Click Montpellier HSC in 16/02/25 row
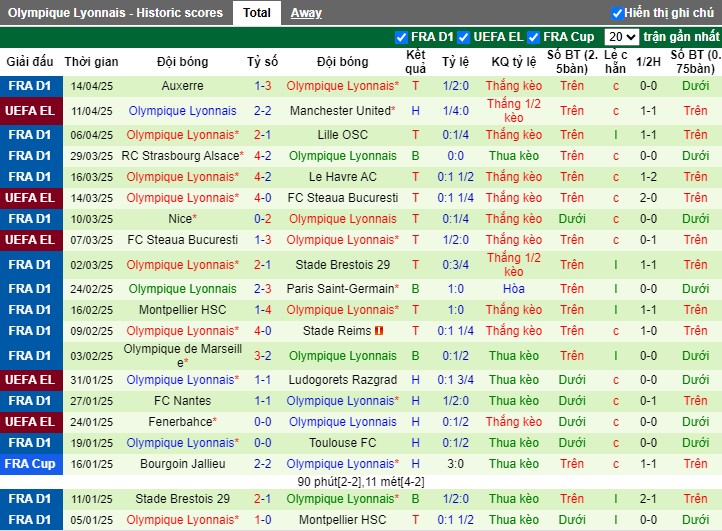This screenshot has width=722, height=531. (182, 309)
